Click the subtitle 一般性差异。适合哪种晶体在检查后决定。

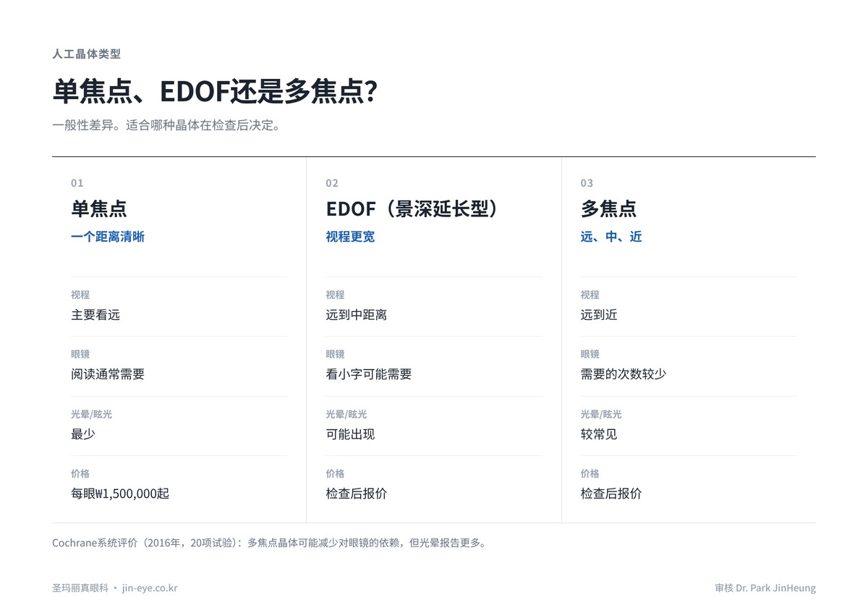coord(166,125)
